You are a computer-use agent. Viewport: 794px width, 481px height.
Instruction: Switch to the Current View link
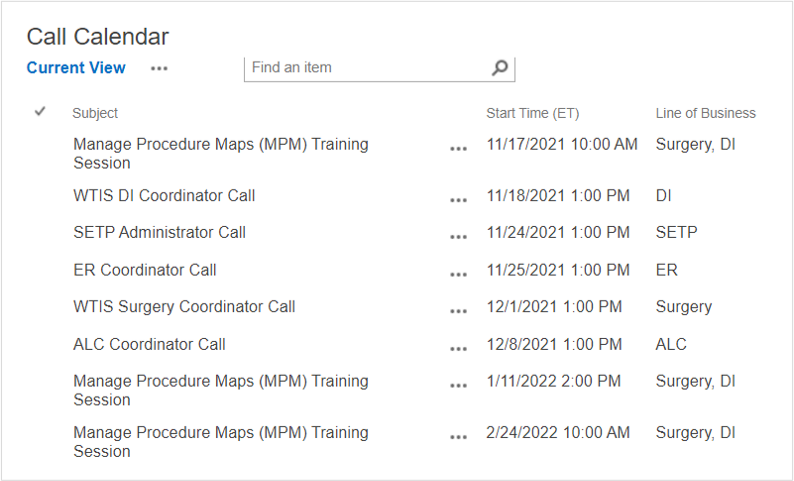pyautogui.click(x=76, y=68)
